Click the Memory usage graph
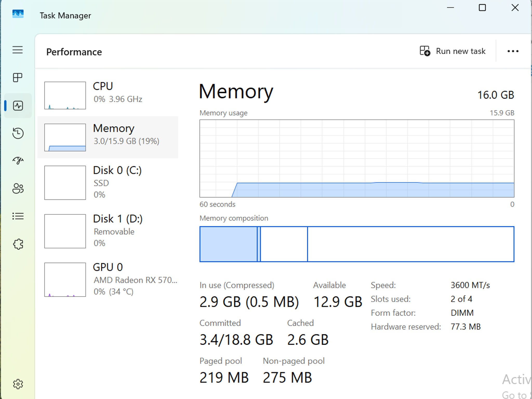 click(x=357, y=158)
